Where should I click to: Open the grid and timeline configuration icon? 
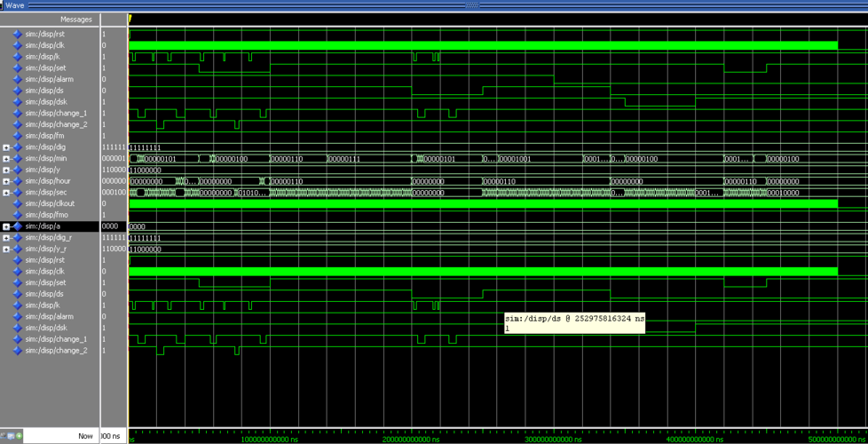click(x=11, y=436)
